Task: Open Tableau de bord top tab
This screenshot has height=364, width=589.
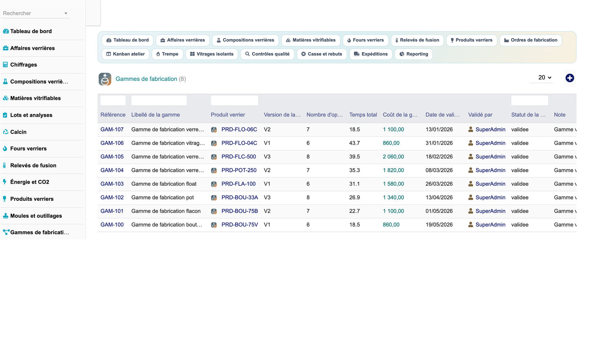Action: click(x=128, y=40)
